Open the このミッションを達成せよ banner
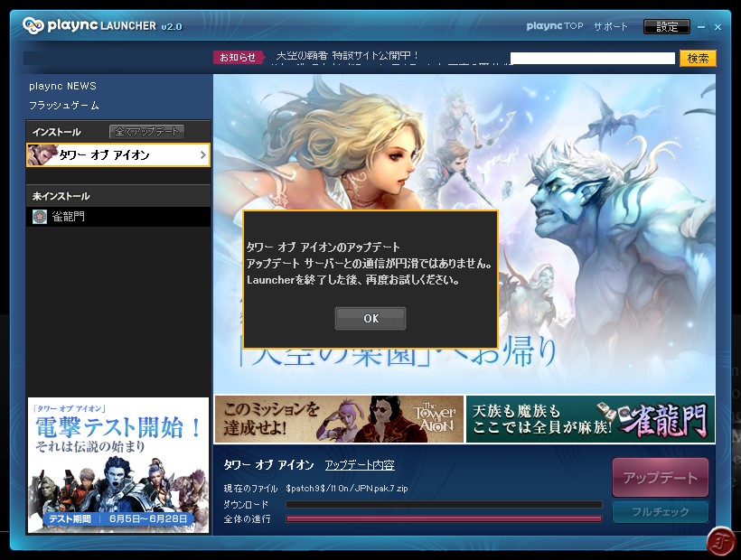Viewport: 741px width, 560px height. tap(339, 419)
